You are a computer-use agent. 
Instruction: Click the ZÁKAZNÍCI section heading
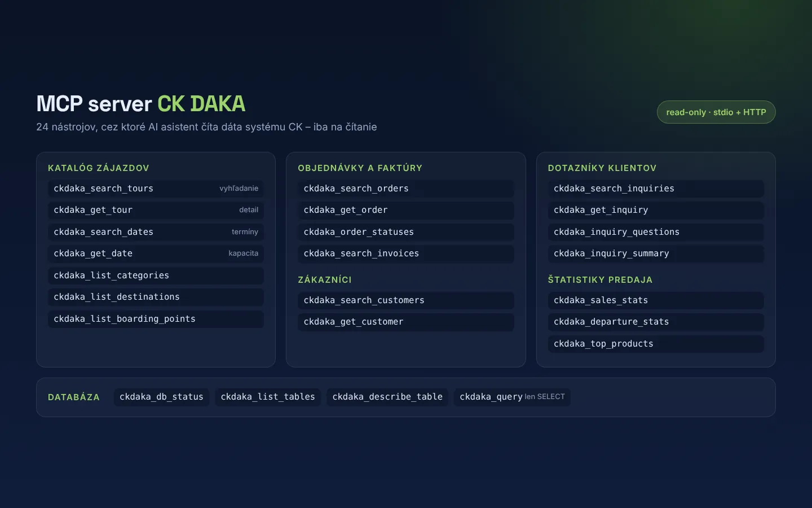[325, 280]
